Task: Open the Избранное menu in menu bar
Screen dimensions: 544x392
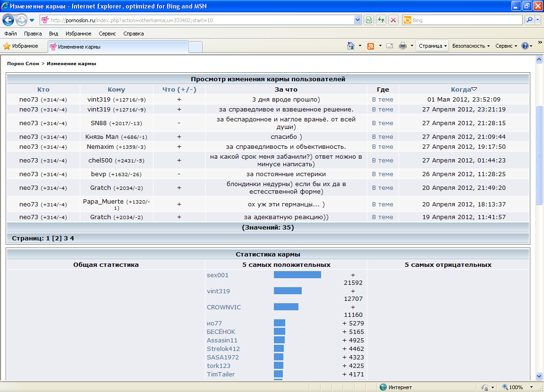Action: point(78,34)
